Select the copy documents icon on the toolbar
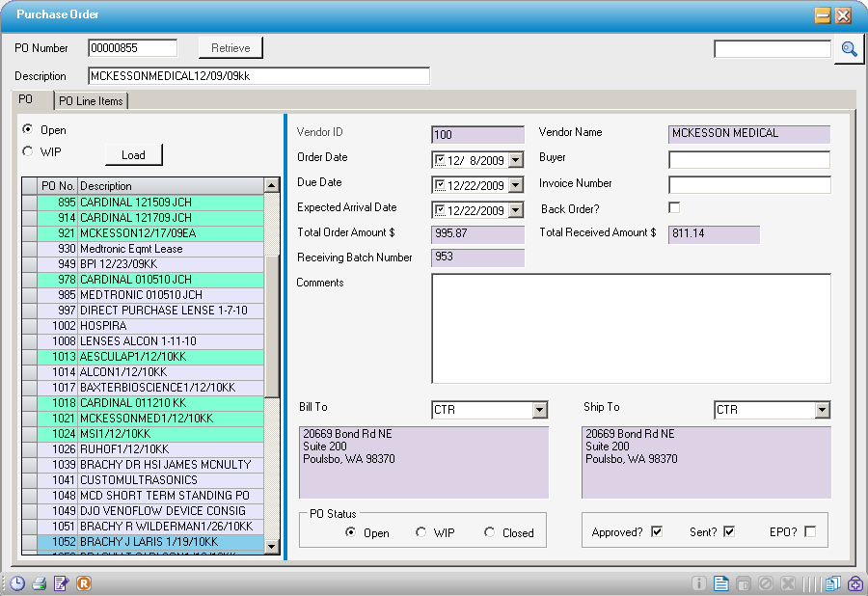 832,583
